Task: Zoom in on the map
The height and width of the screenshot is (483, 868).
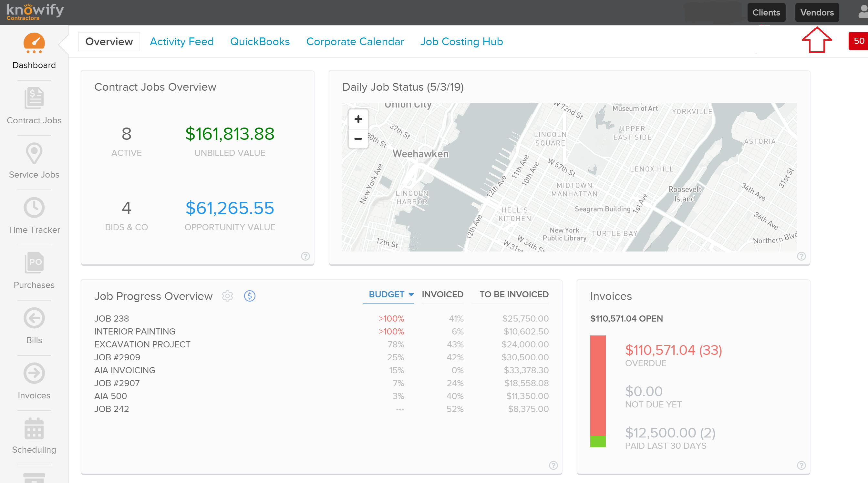Action: coord(358,119)
